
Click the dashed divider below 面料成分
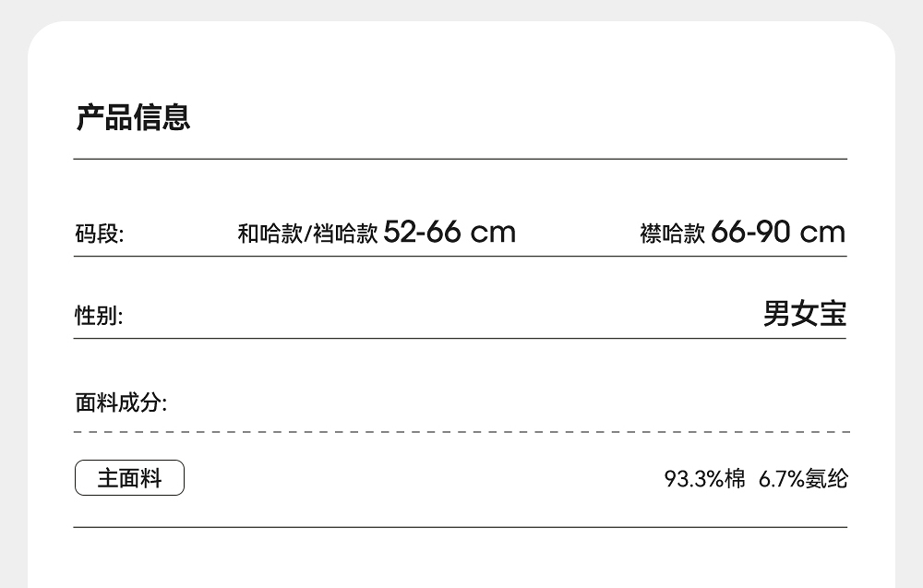tap(461, 432)
